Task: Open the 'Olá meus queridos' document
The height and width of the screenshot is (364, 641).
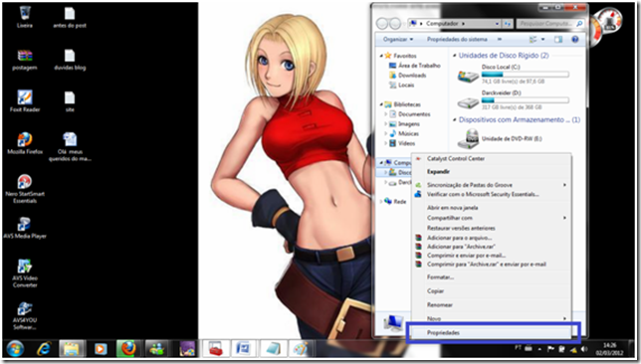Action: point(70,146)
